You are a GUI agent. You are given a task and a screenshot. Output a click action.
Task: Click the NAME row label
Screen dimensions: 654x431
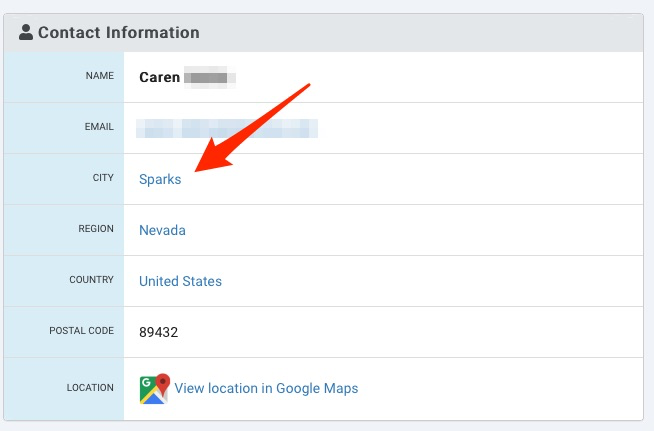(100, 76)
